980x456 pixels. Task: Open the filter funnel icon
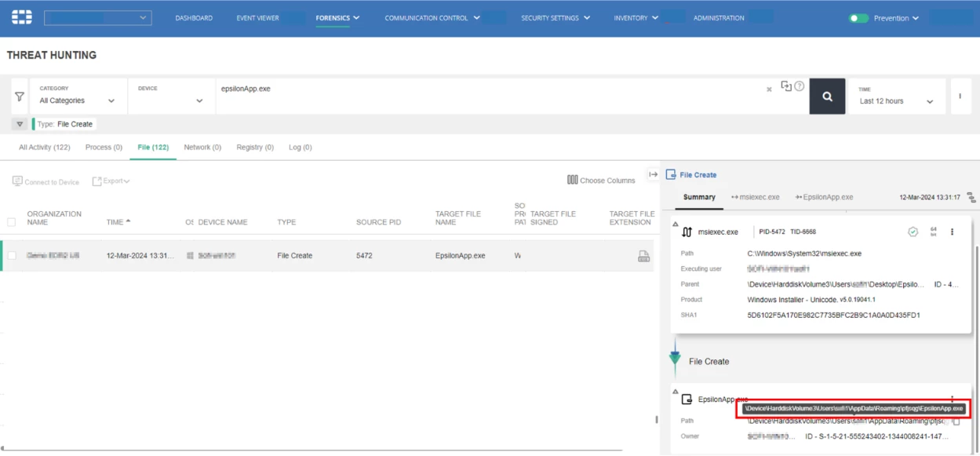(20, 97)
